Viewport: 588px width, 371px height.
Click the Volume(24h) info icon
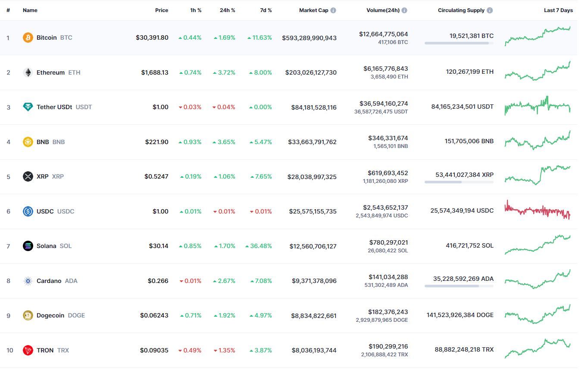pyautogui.click(x=404, y=10)
